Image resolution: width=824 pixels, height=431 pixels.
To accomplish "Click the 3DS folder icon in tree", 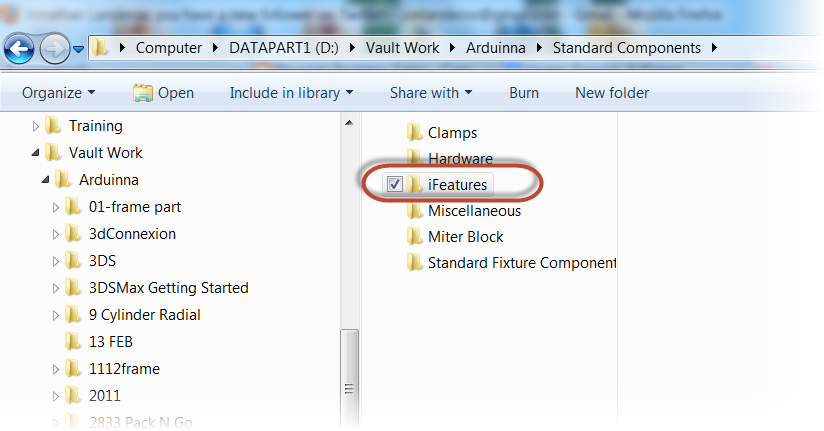I will click(x=73, y=260).
